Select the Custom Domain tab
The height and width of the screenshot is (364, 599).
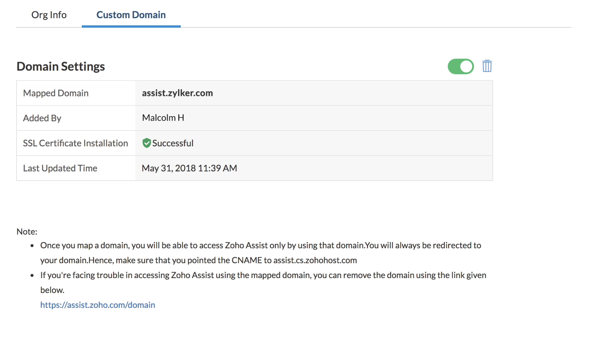131,15
